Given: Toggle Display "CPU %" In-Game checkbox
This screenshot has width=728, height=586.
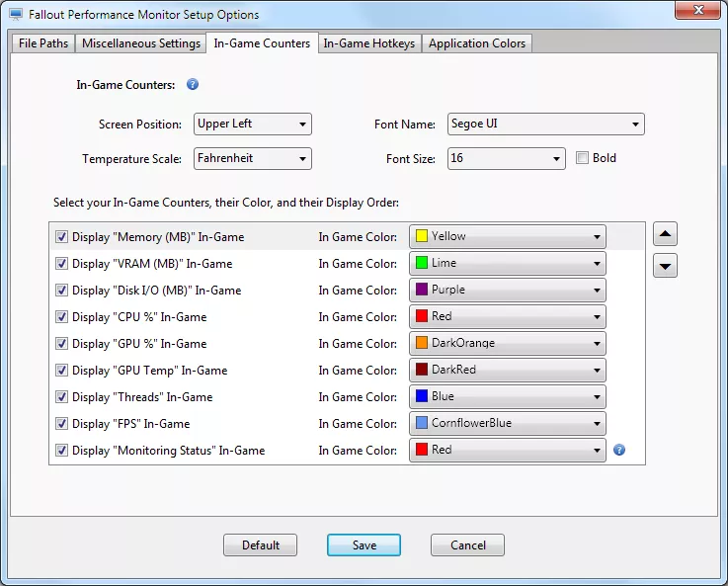Looking at the screenshot, I should click(61, 317).
